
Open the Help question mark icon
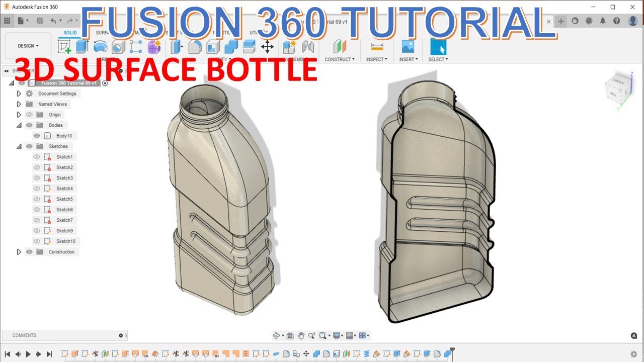pos(617,21)
